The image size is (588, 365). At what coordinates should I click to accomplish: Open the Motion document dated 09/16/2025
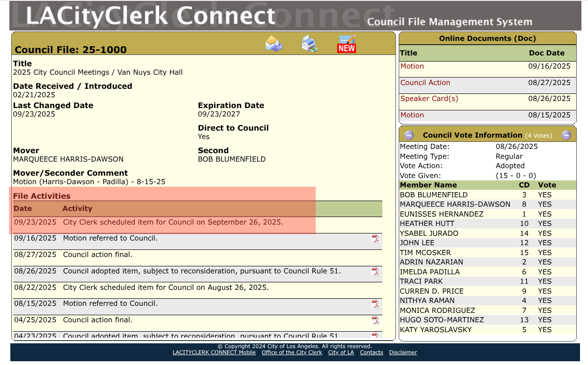coord(412,66)
